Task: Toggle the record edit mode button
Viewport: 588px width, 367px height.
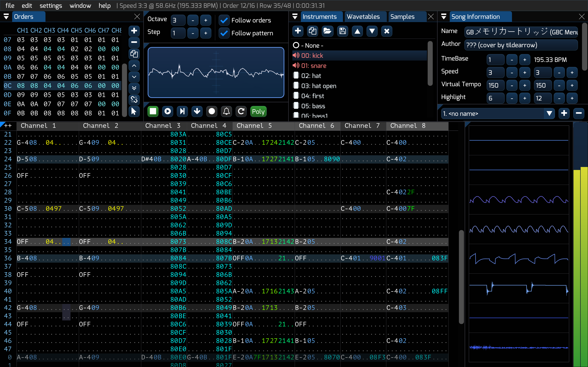Action: [x=212, y=111]
